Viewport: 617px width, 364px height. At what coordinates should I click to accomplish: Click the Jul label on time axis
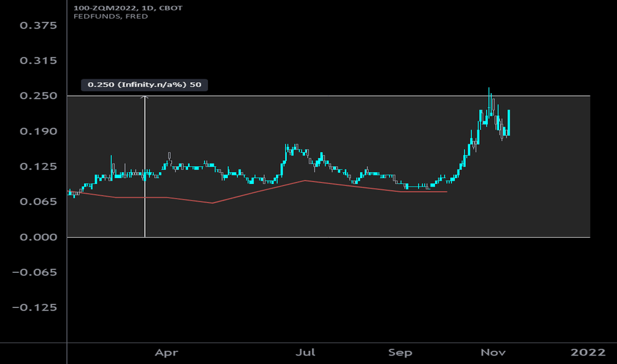coord(305,352)
